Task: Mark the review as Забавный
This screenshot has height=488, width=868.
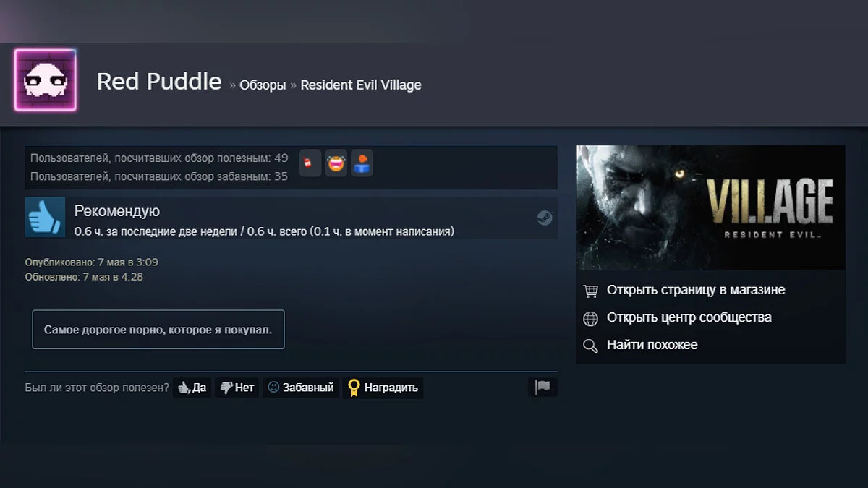Action: [x=301, y=388]
